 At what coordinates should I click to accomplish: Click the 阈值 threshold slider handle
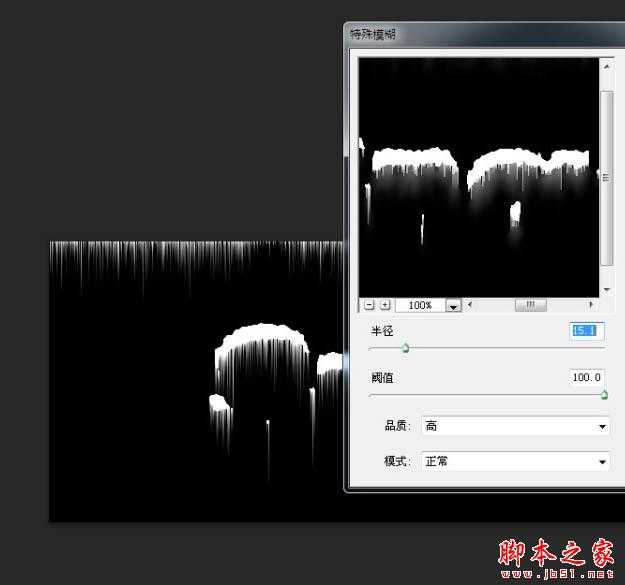coord(604,395)
